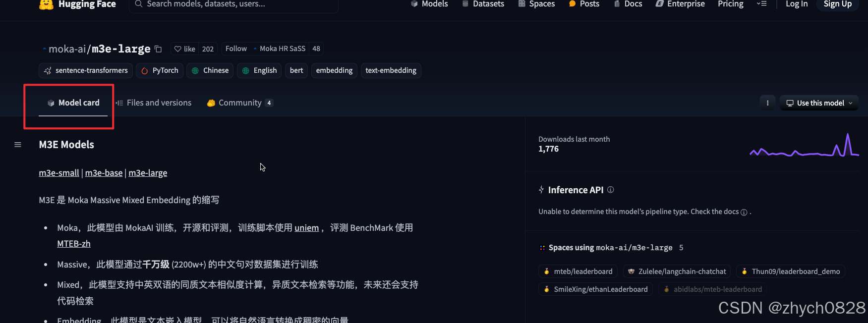This screenshot has width=868, height=323.
Task: View the 48 followers count
Action: point(316,49)
